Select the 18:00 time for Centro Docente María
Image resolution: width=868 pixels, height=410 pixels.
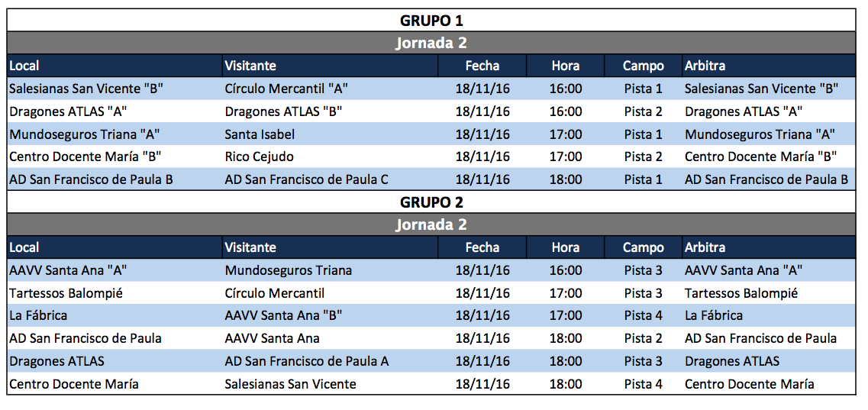coord(565,384)
